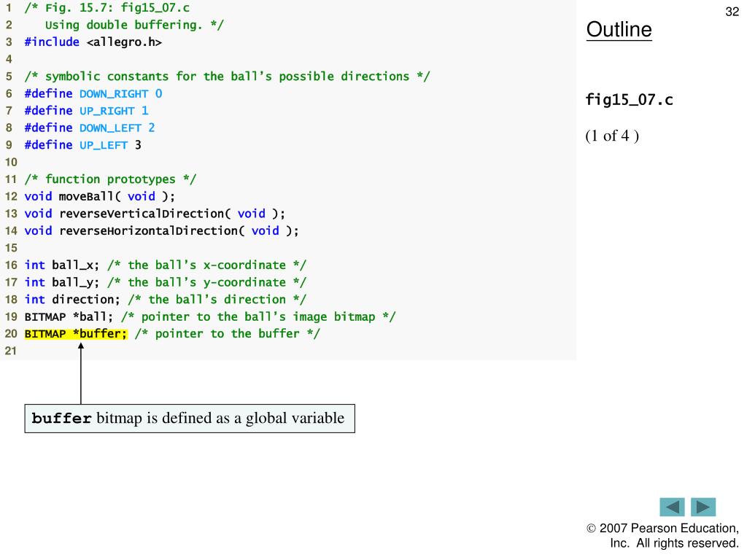Click the "int ball_x;" declaration
This screenshot has height=560, width=747.
click(62, 265)
